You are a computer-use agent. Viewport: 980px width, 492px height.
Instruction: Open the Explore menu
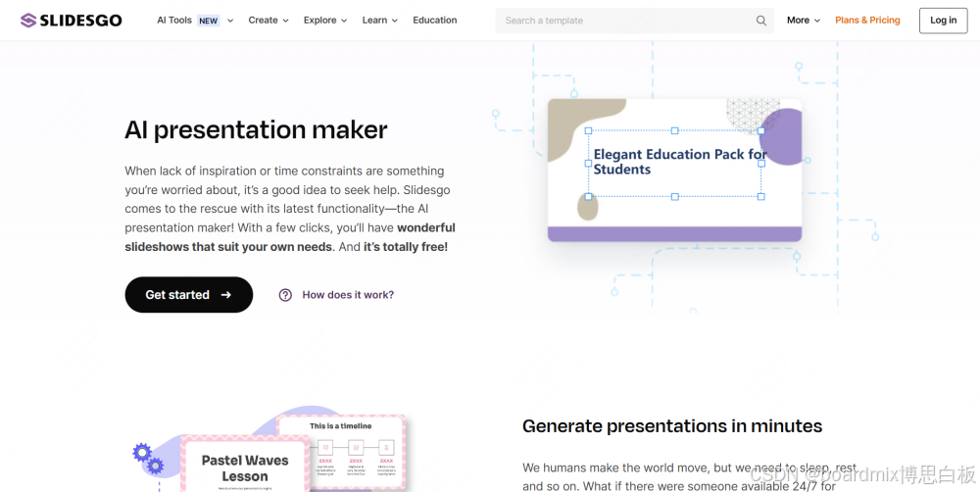coord(325,20)
